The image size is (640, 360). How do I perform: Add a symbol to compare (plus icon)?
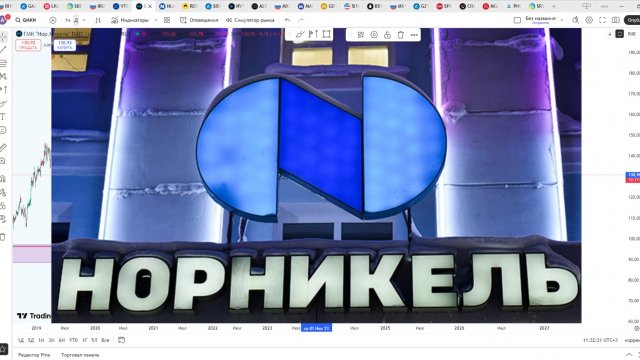tap(53, 20)
